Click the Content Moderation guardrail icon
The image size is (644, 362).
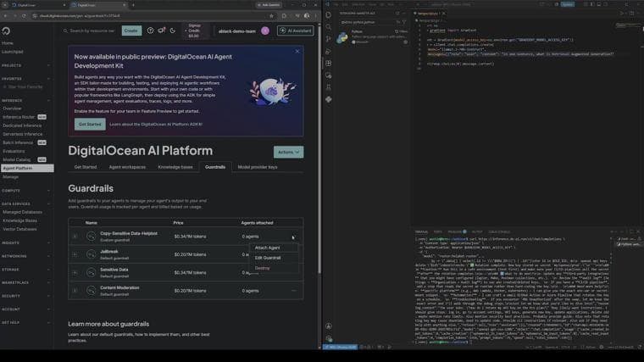point(91,291)
